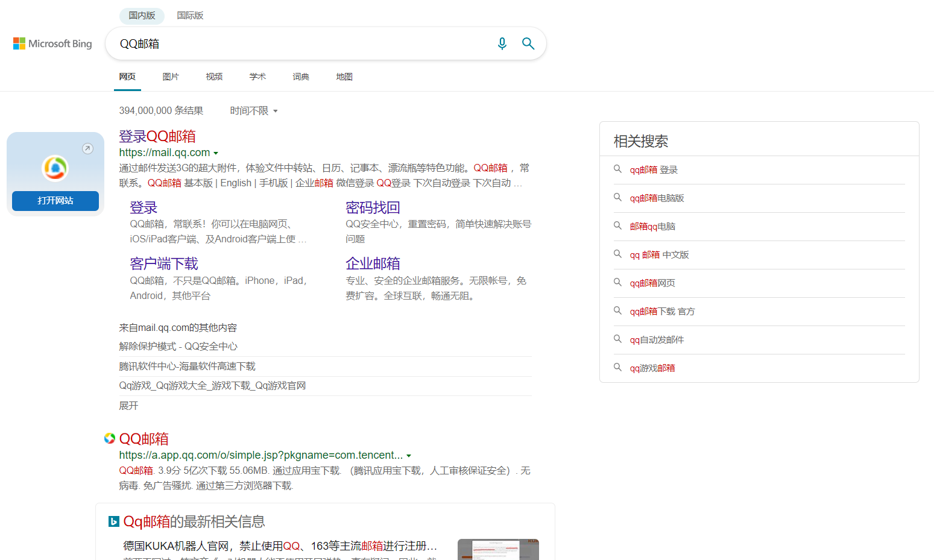Image resolution: width=934 pixels, height=560 pixels.
Task: Select the 地图 tab
Action: coord(344,77)
